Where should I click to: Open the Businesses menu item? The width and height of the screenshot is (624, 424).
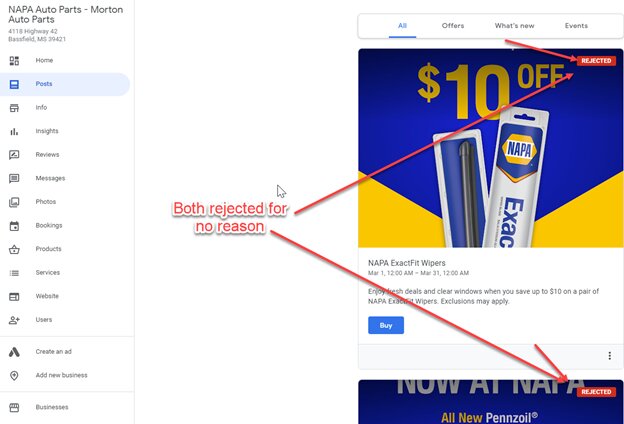[52, 407]
